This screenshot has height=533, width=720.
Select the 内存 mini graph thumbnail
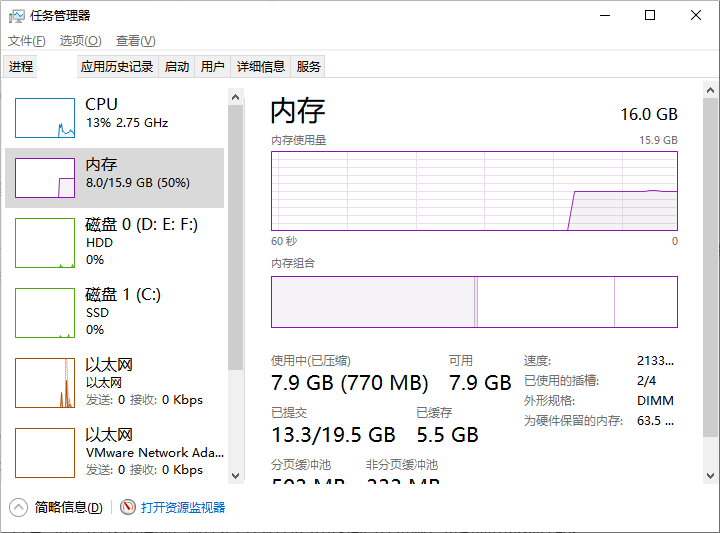(x=45, y=178)
